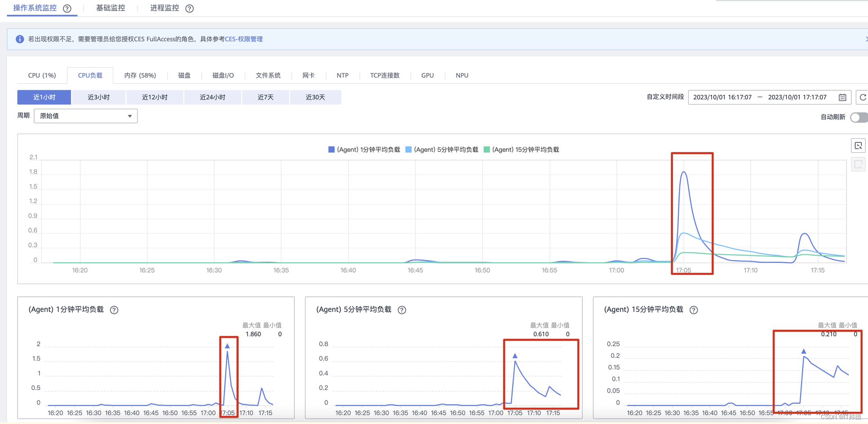
Task: Choose 近1小时 time range button
Action: pyautogui.click(x=44, y=97)
